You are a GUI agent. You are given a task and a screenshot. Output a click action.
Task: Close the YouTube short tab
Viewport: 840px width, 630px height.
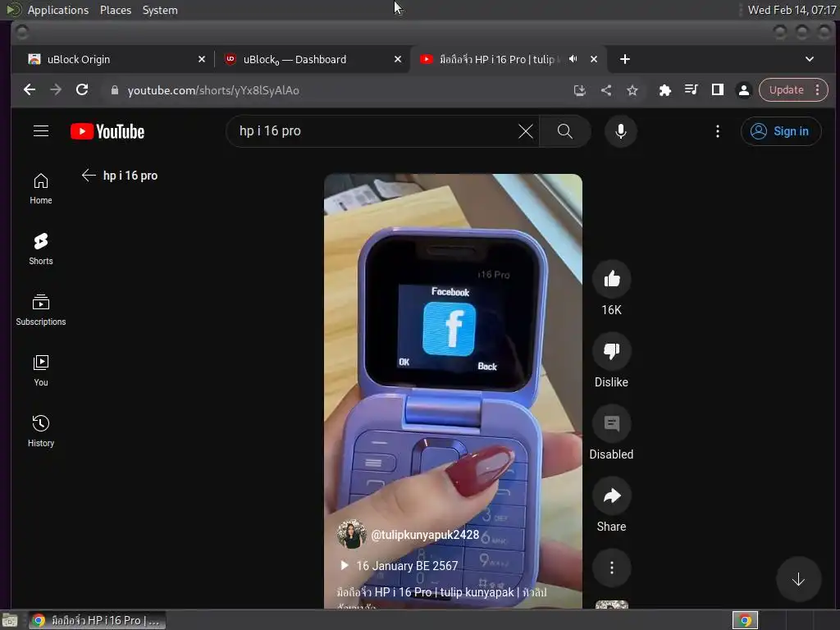594,59
